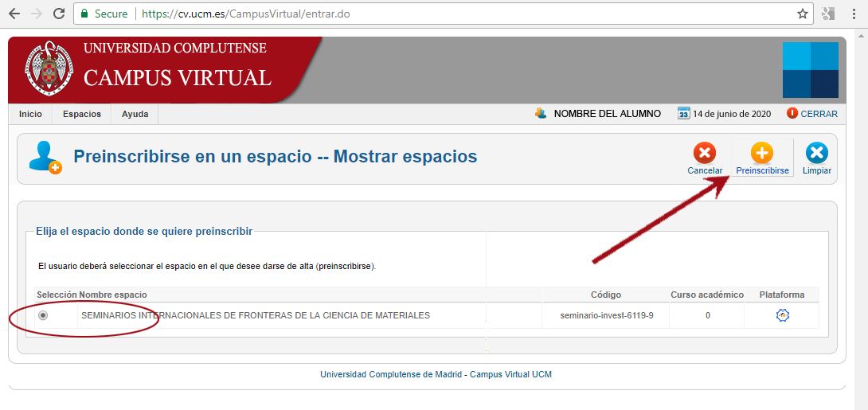Open the Ayuda menu
Screen dimensions: 868x410
click(135, 114)
